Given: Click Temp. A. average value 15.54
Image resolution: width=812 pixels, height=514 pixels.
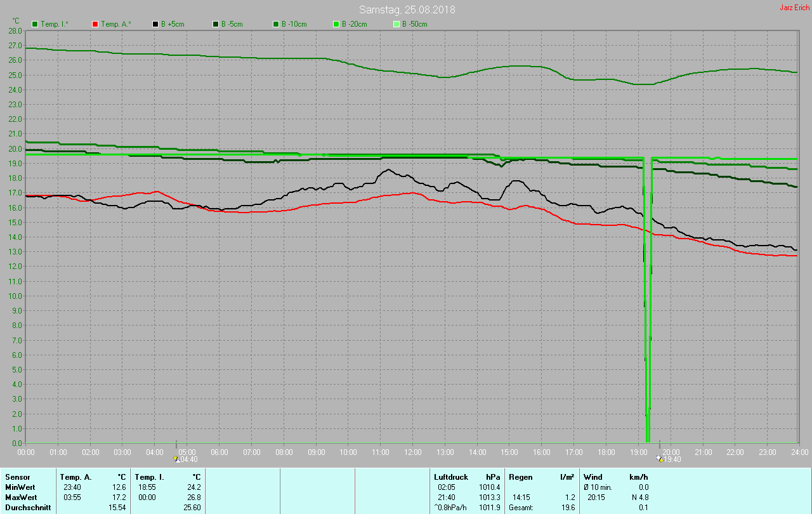Looking at the screenshot, I should [118, 507].
